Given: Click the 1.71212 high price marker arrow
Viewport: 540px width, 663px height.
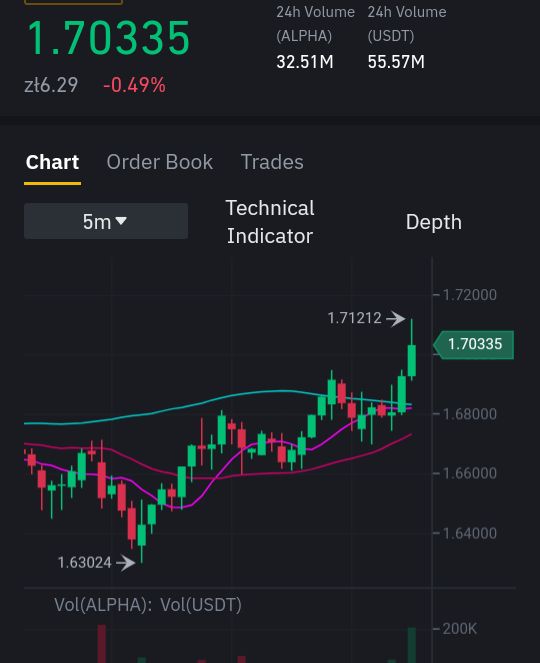Looking at the screenshot, I should [x=396, y=318].
